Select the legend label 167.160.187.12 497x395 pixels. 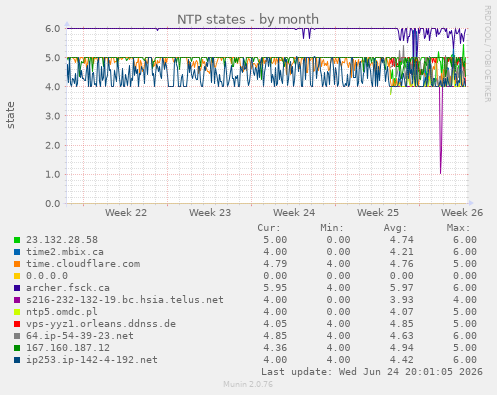[x=68, y=348]
